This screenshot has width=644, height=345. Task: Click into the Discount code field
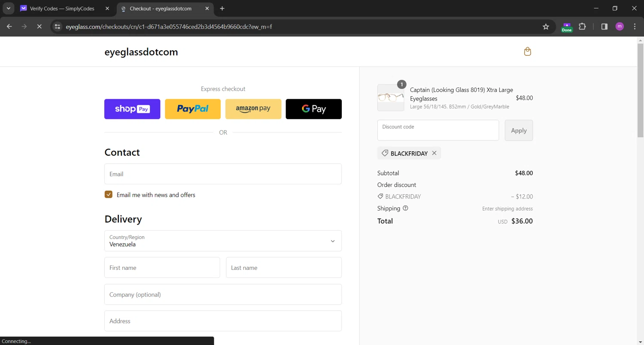(438, 130)
